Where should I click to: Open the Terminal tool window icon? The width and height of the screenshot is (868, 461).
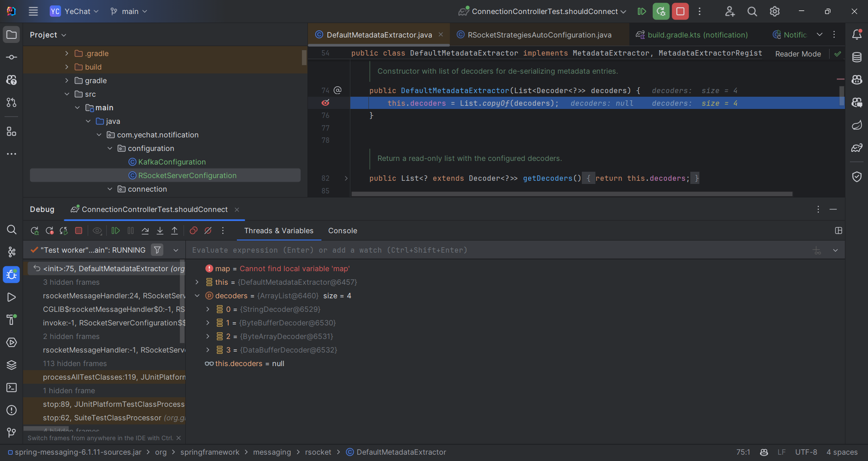[x=12, y=388]
